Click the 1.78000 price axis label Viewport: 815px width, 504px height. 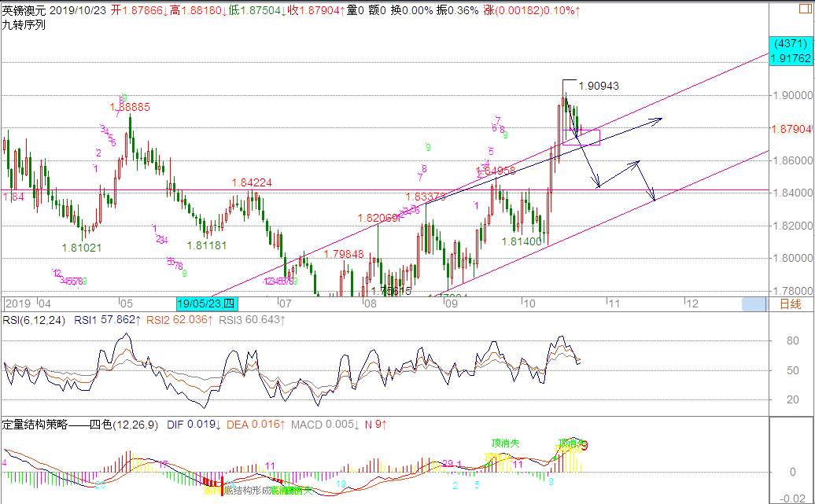pos(791,291)
